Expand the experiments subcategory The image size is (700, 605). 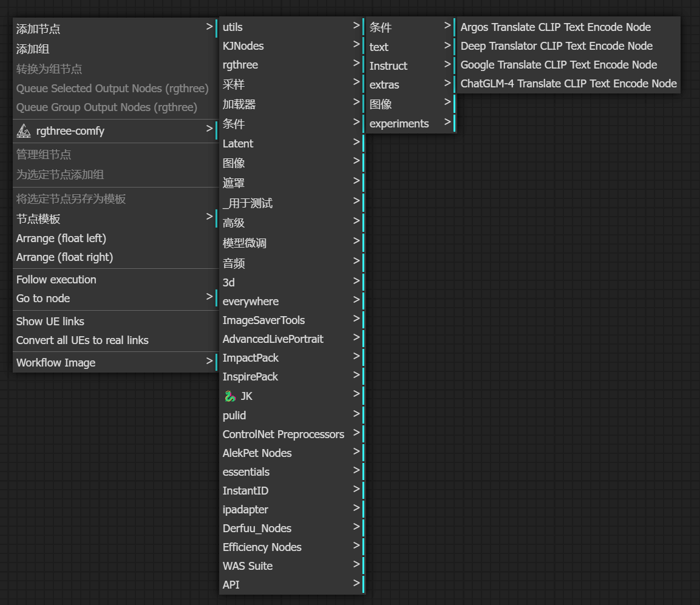(409, 124)
